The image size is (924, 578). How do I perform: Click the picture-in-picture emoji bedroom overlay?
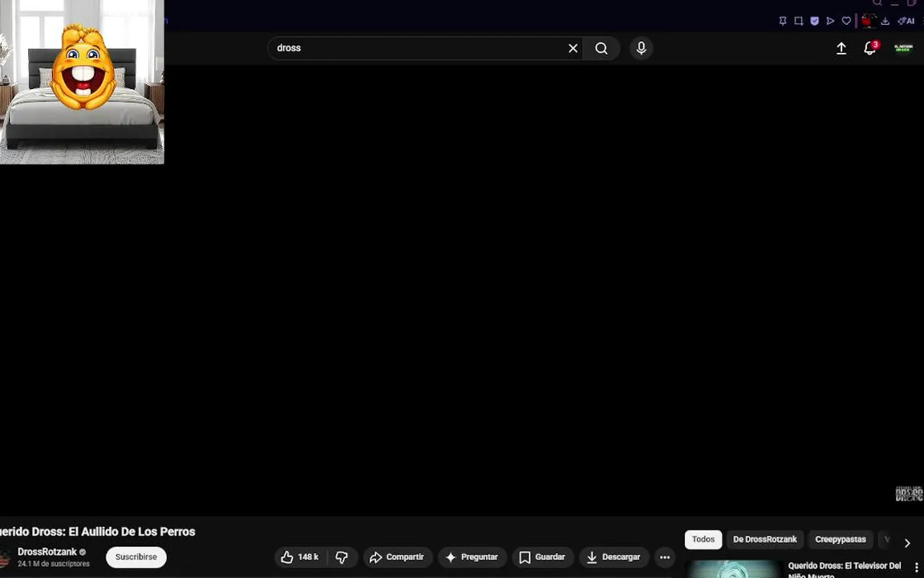[82, 82]
